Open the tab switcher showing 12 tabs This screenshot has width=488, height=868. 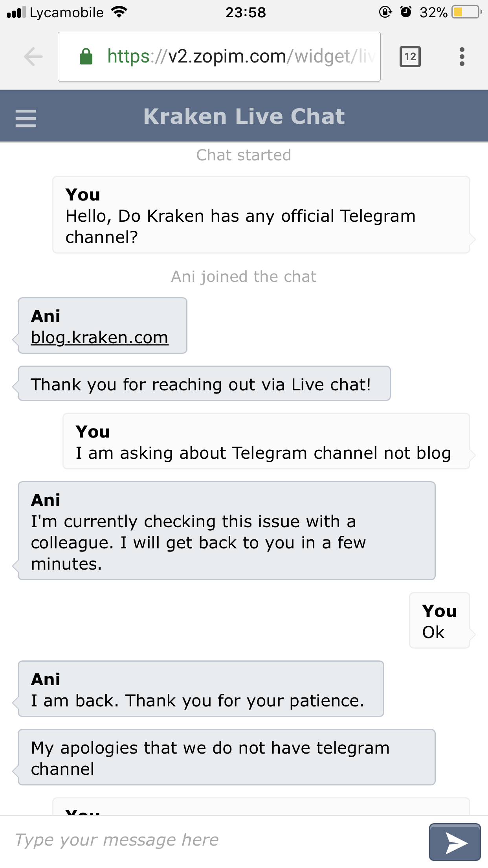410,57
